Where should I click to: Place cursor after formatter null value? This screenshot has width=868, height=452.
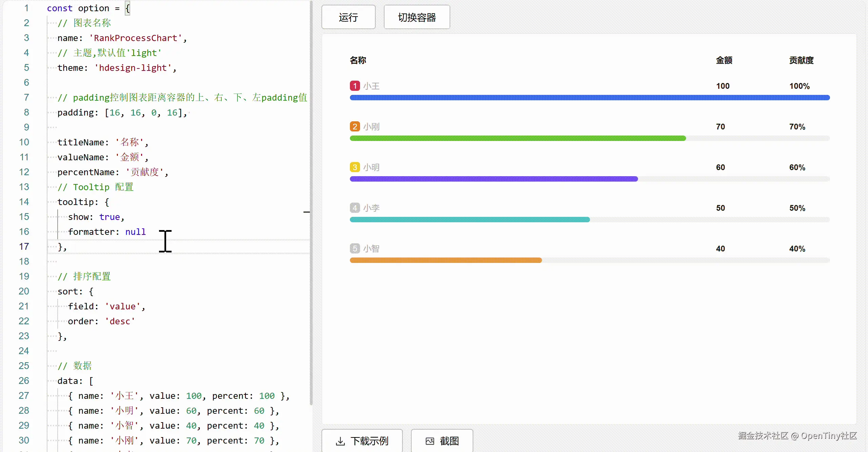146,232
